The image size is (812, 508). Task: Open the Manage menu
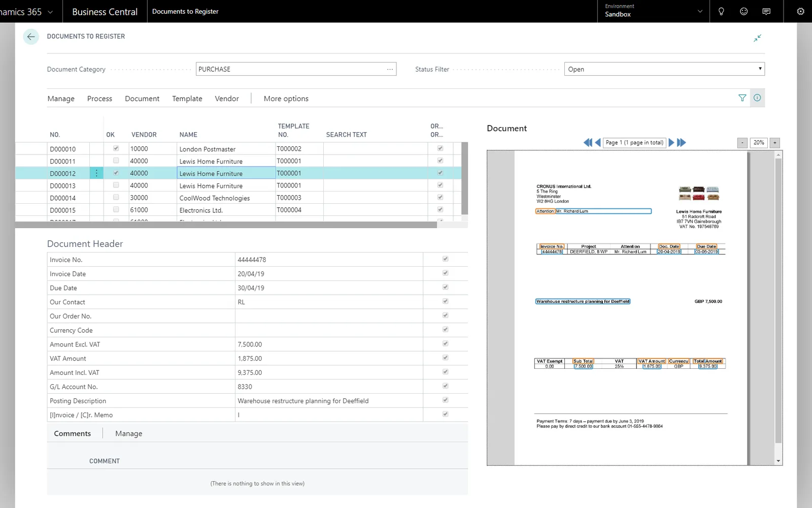point(61,99)
